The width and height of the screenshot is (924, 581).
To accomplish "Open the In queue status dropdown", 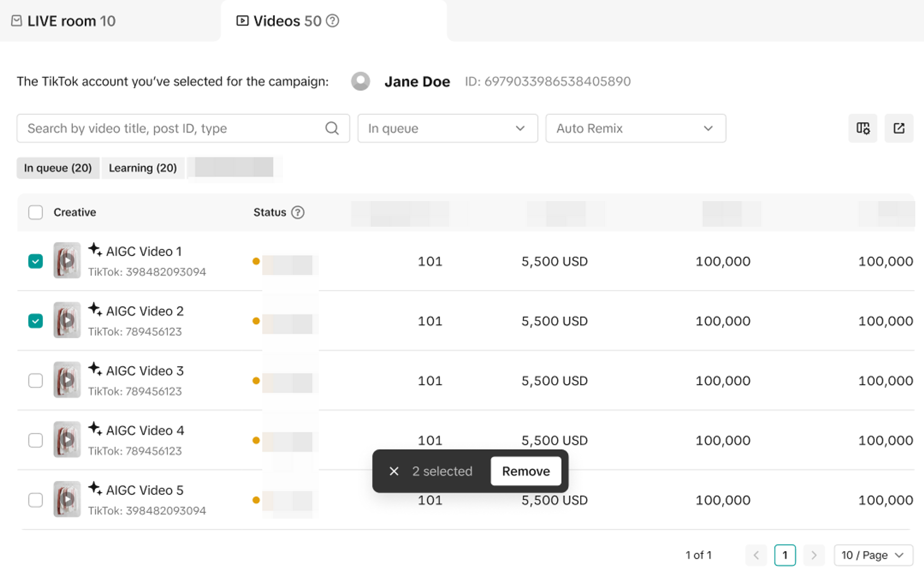I will 447,128.
